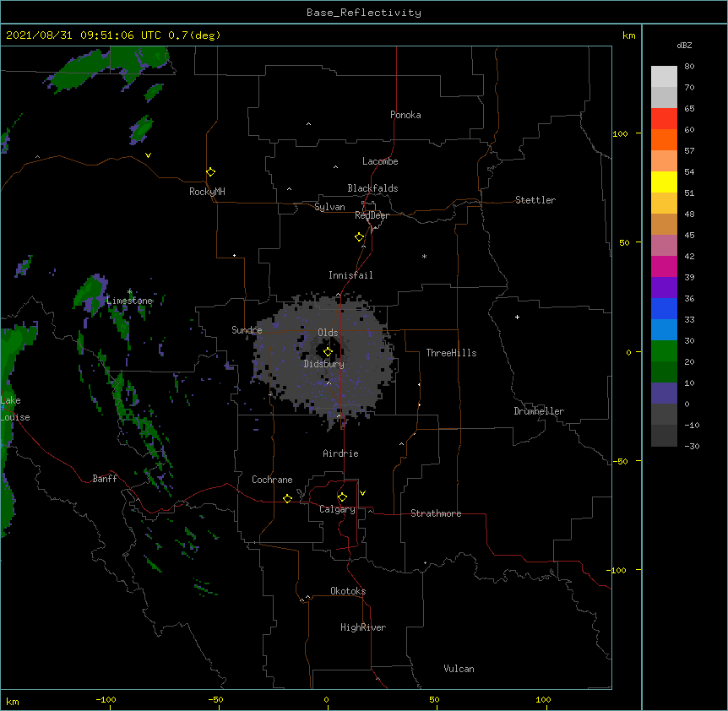Click the Banff label
This screenshot has width=728, height=711.
tap(105, 479)
